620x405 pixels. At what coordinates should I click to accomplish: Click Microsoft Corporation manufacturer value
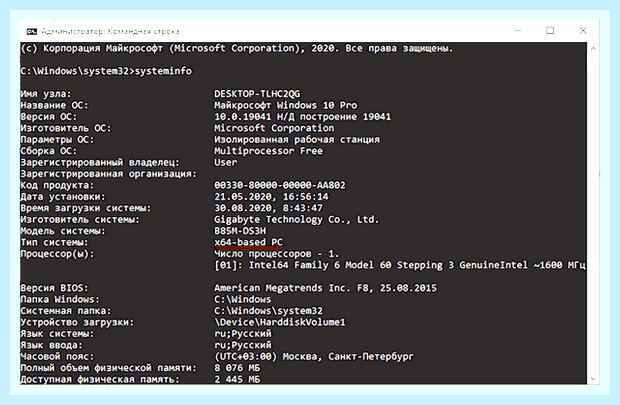coord(274,129)
